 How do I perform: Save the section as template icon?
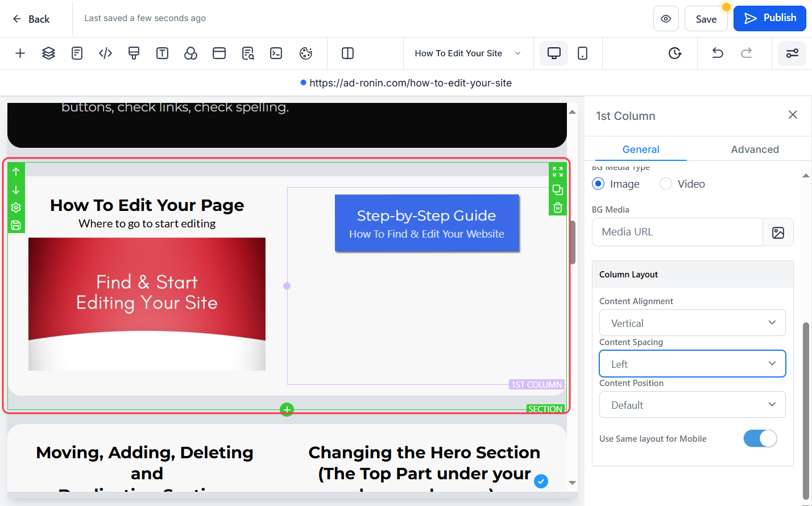(16, 225)
